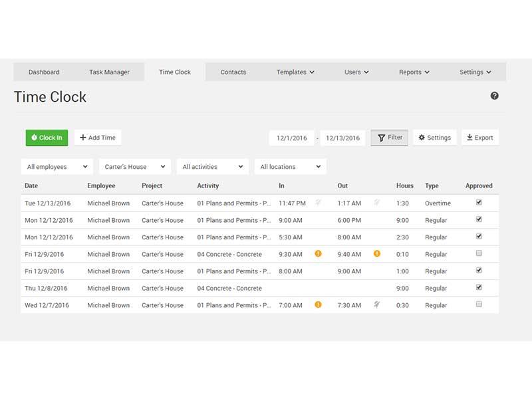This screenshot has height=399, width=532.
Task: Open time clock Settings gear button
Action: [x=435, y=138]
